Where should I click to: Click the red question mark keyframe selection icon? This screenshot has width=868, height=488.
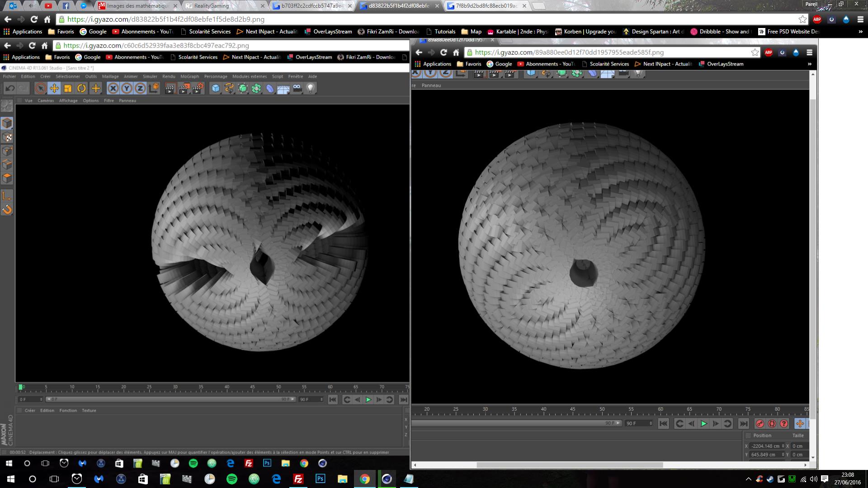(x=784, y=423)
